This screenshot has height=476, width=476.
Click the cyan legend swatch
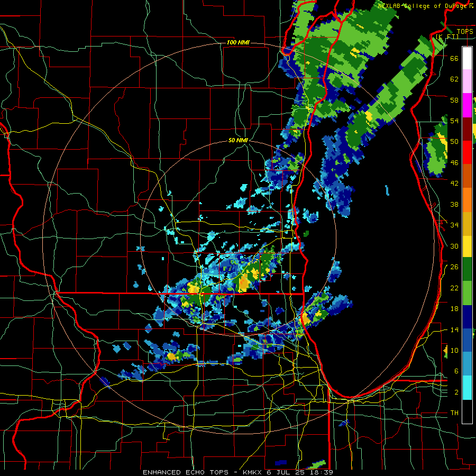click(x=467, y=388)
